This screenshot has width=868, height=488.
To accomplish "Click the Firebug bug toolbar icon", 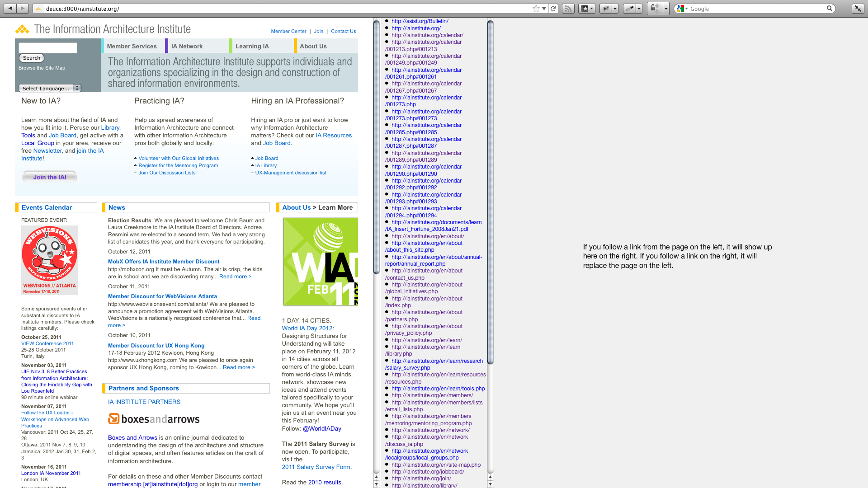I will pyautogui.click(x=606, y=9).
